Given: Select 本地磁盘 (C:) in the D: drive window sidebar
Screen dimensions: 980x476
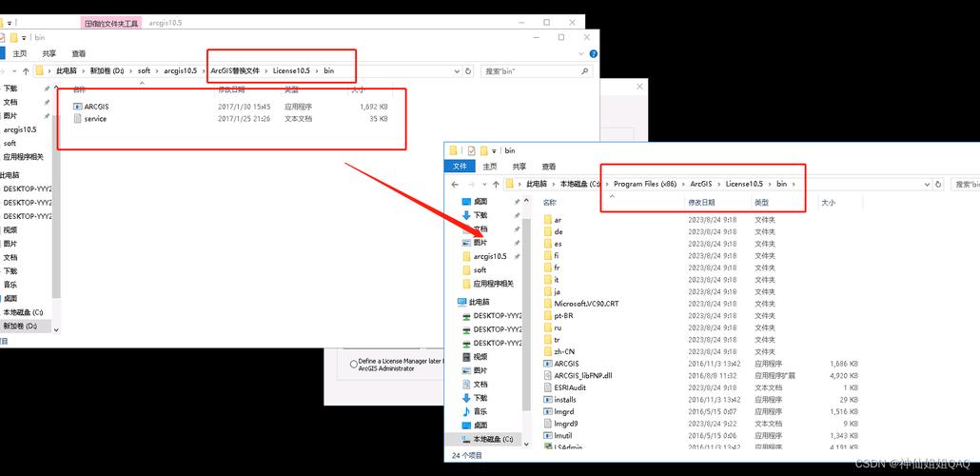Looking at the screenshot, I should (23, 312).
